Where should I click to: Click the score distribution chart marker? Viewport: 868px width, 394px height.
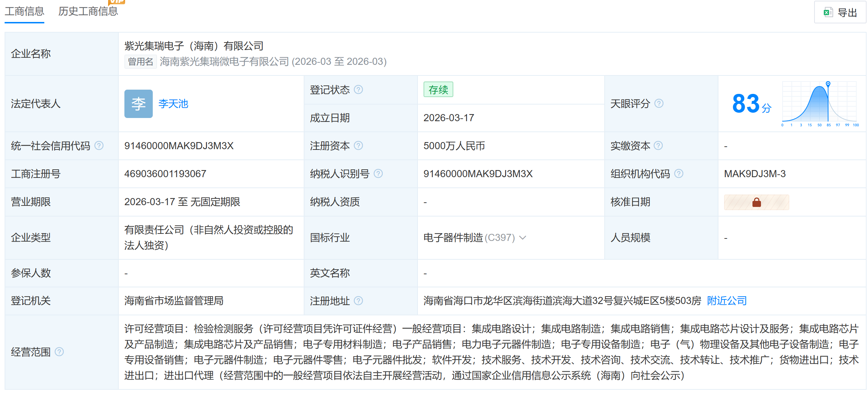828,84
